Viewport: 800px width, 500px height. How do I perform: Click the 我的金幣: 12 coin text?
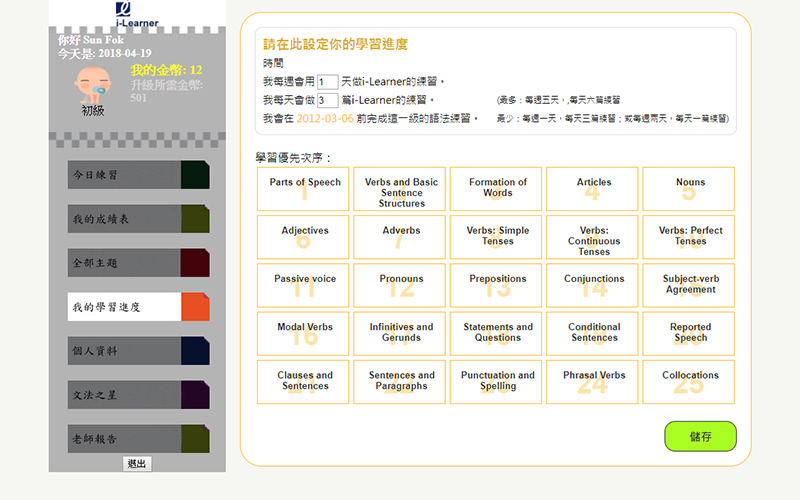click(x=166, y=70)
